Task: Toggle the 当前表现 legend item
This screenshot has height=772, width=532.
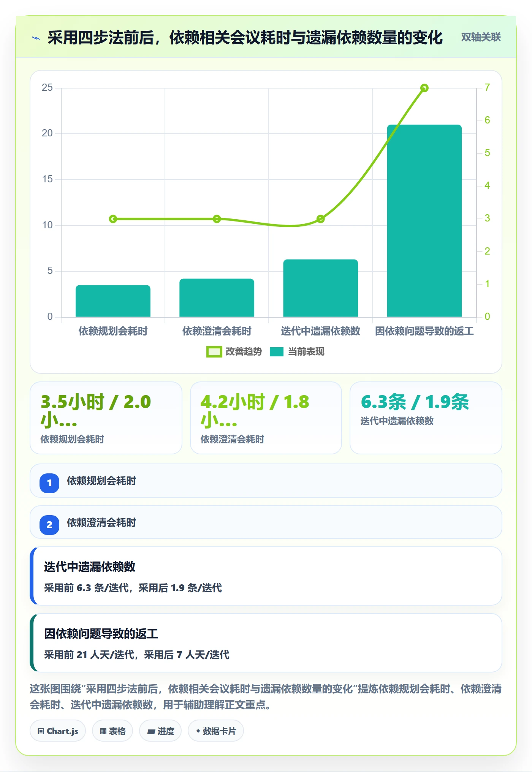Action: pyautogui.click(x=297, y=352)
